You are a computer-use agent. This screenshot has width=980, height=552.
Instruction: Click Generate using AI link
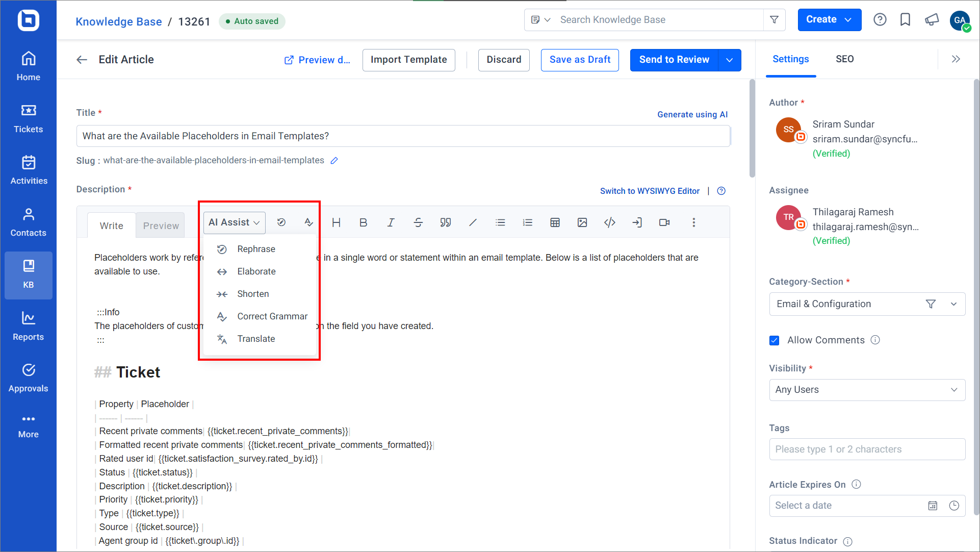click(x=692, y=114)
